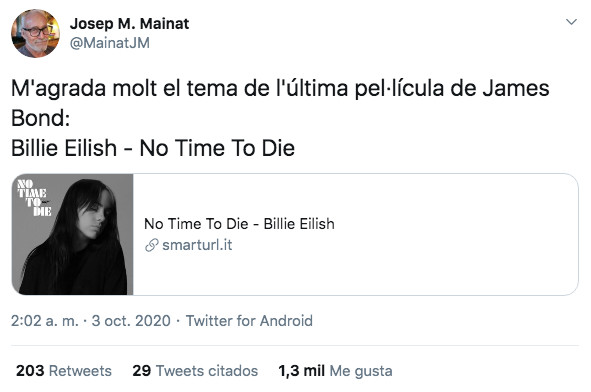Click the chain link icon beside smarturl.it
The height and width of the screenshot is (392, 591).
(152, 245)
